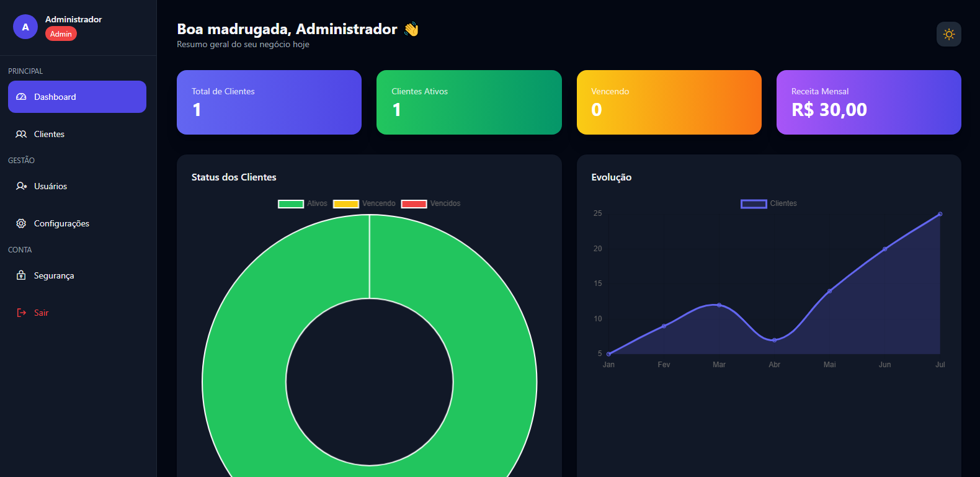Viewport: 980px width, 477px height.
Task: Toggle Ativos legend in status chart
Action: (x=303, y=203)
